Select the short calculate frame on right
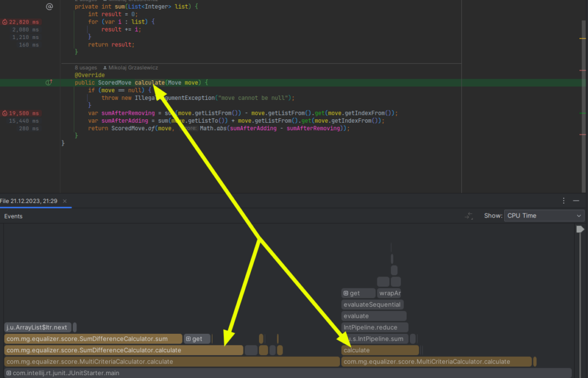This screenshot has width=588, height=378. point(380,350)
